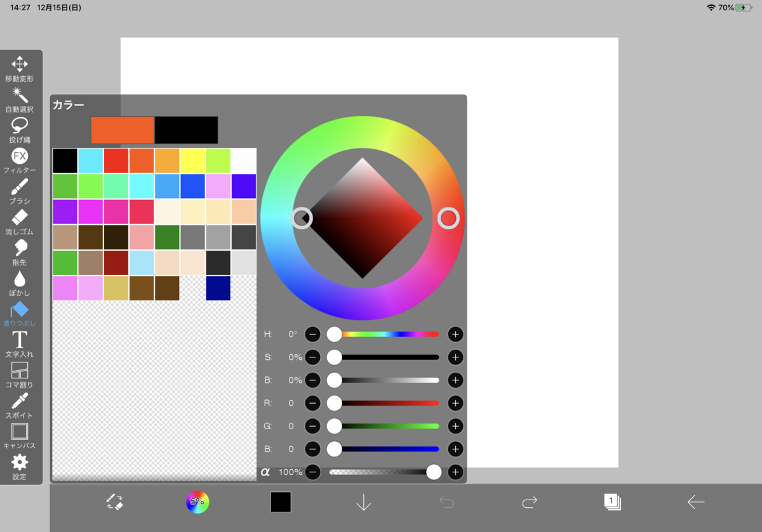This screenshot has height=532, width=762.
Task: Select the スポイト eyedropper tool
Action: 20,405
